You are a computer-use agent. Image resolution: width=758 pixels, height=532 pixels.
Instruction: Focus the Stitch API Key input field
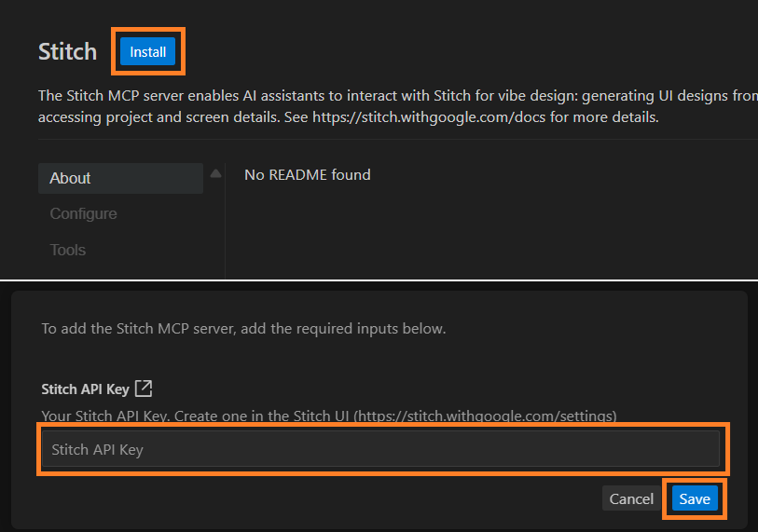381,449
